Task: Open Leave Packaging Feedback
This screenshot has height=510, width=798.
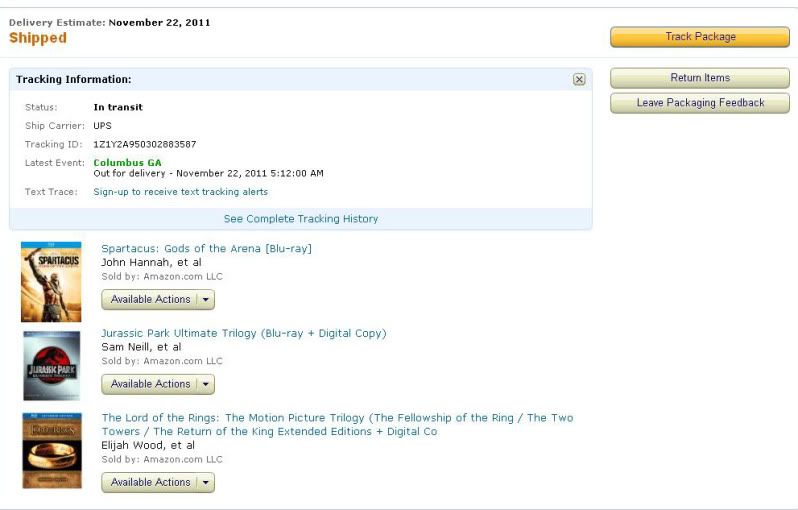Action: pos(700,103)
